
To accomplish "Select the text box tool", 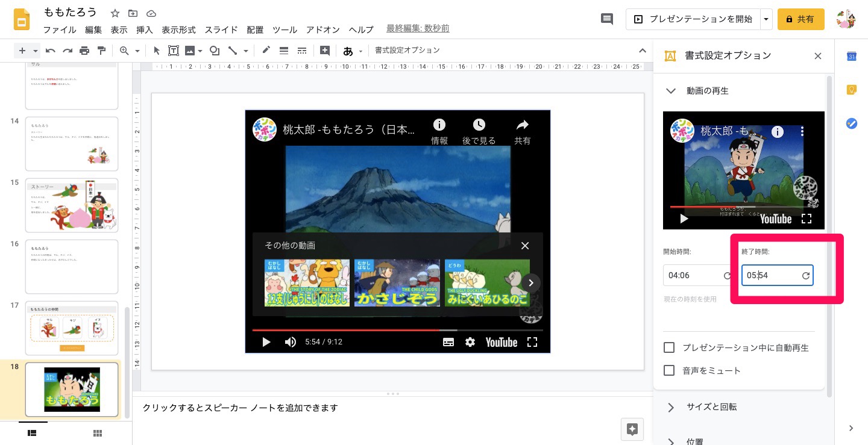I will point(174,51).
